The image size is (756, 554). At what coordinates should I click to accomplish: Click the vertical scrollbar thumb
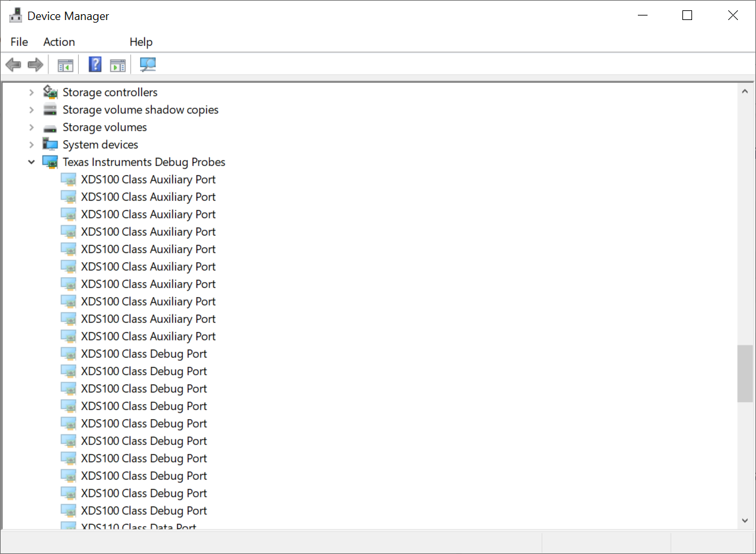[745, 373]
